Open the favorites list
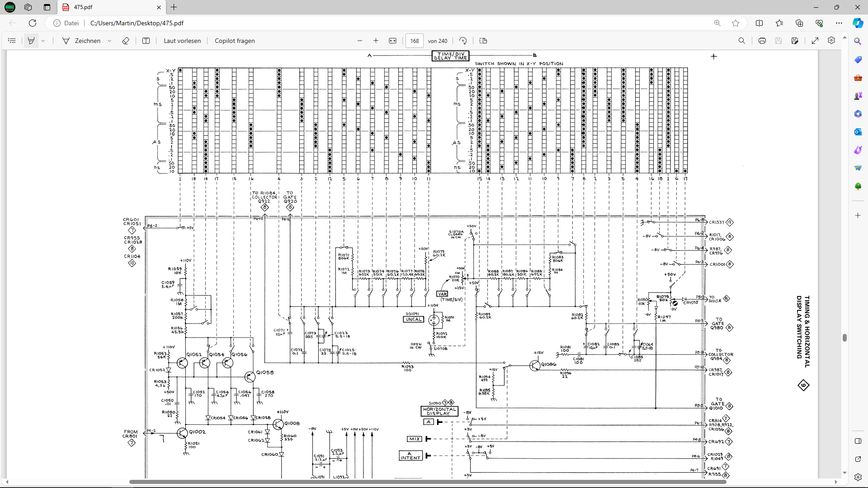This screenshot has height=488, width=868. coord(779,23)
